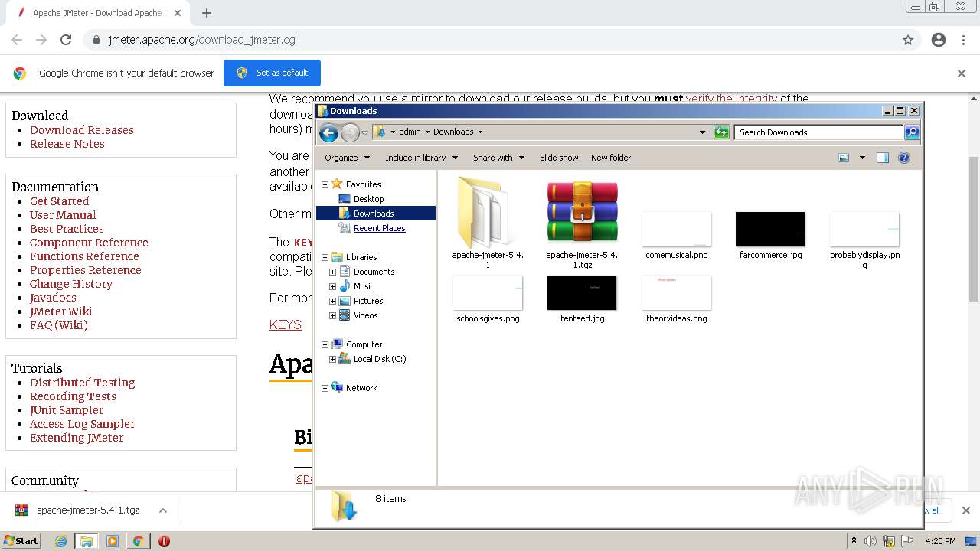Open address bar history dropdown

(702, 132)
